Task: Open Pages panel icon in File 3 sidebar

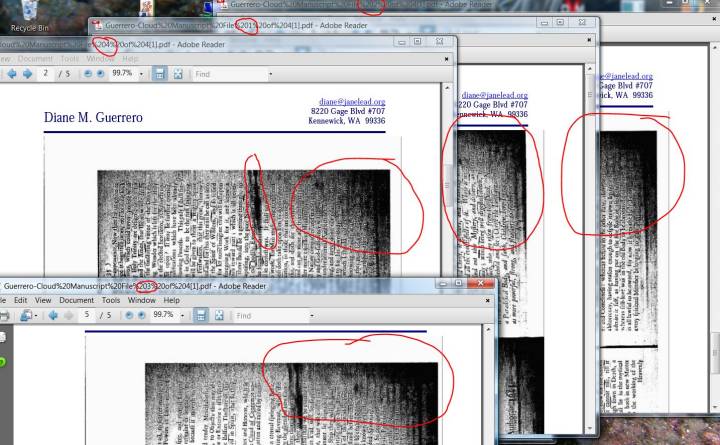Action: pos(2,338)
